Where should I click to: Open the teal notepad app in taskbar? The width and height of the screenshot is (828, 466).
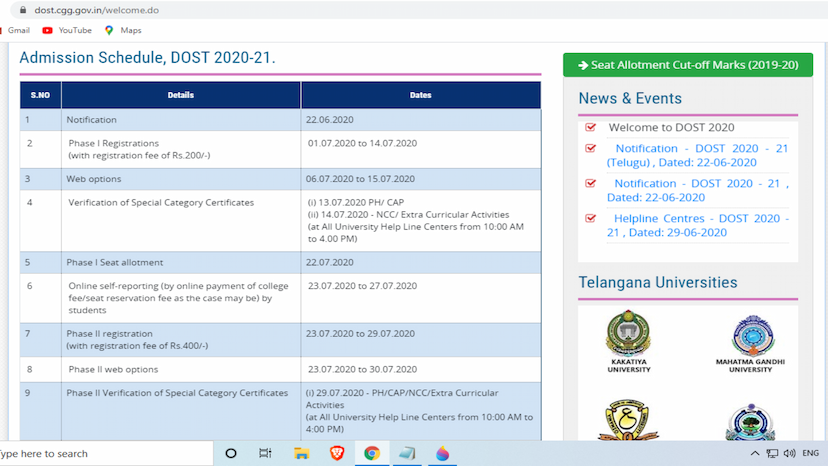407,453
